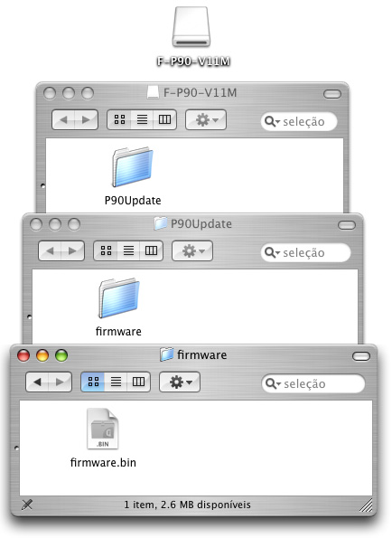Select the F-P90-V11M drive icon on desktop
This screenshot has height=538, width=392.
tap(191, 27)
